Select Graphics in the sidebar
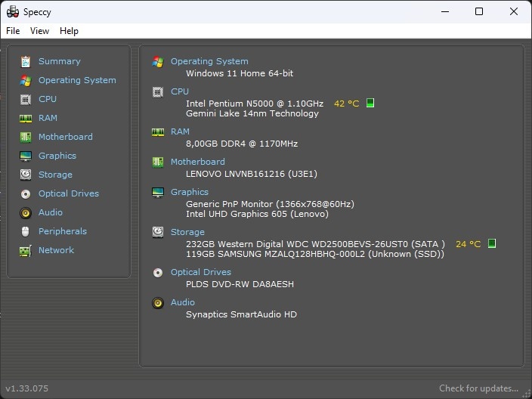 [57, 156]
